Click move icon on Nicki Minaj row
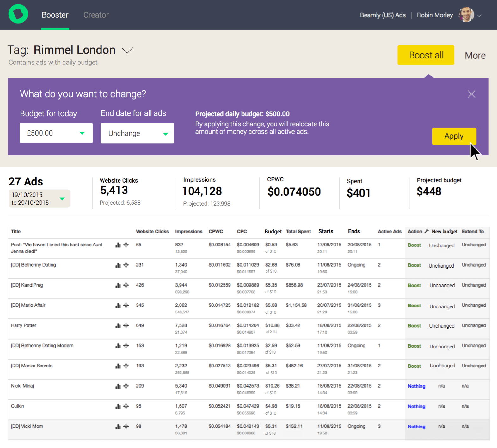This screenshot has width=497, height=448. 126,386
